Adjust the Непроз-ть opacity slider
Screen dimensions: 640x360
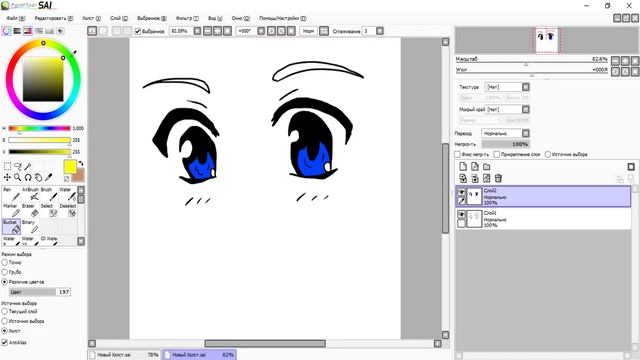[x=506, y=144]
